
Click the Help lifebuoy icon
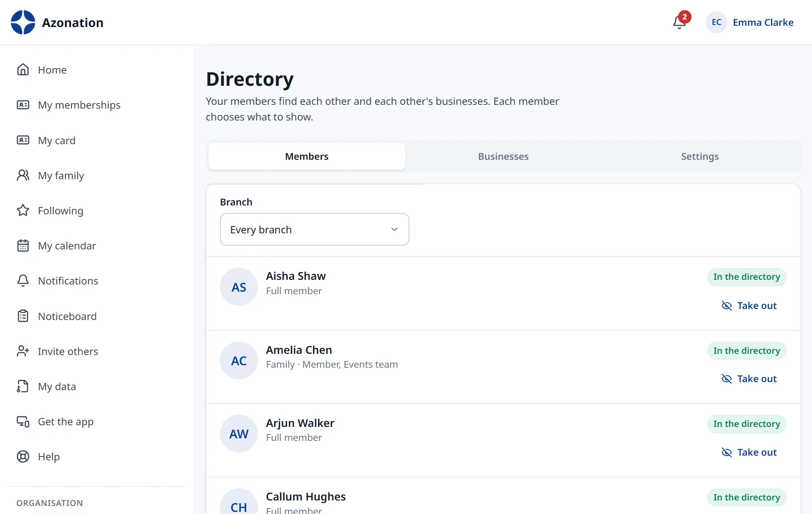23,457
